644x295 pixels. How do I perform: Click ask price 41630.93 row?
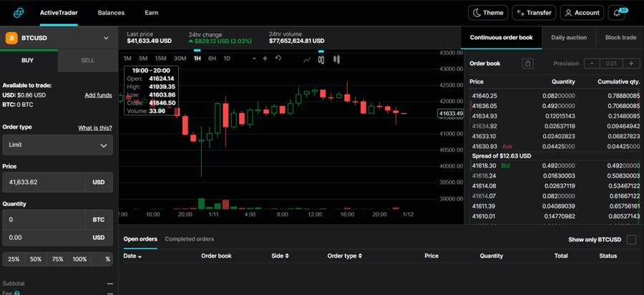point(555,146)
